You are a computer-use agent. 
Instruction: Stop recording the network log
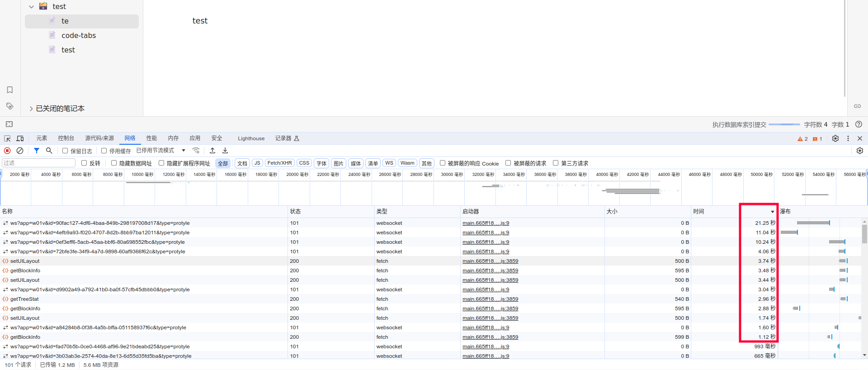point(7,151)
